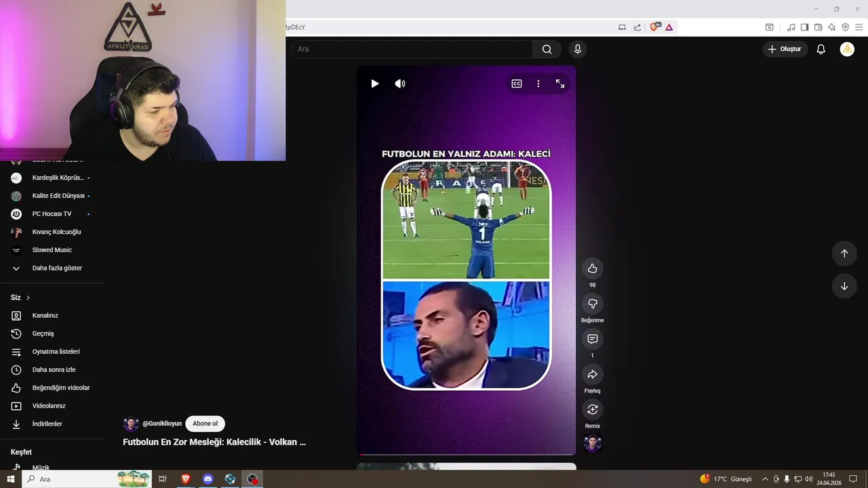This screenshot has width=868, height=488.
Task: Expand hidden system tray icons
Action: click(766, 479)
